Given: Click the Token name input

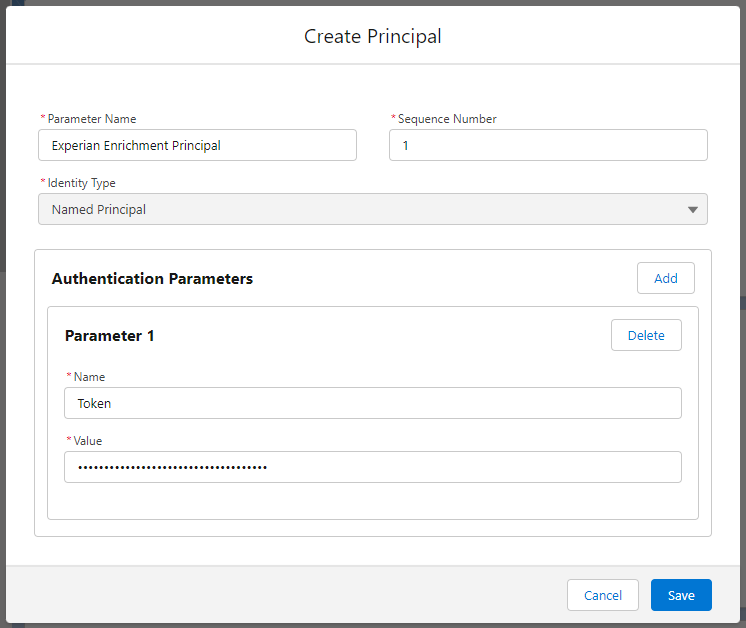Looking at the screenshot, I should [373, 403].
